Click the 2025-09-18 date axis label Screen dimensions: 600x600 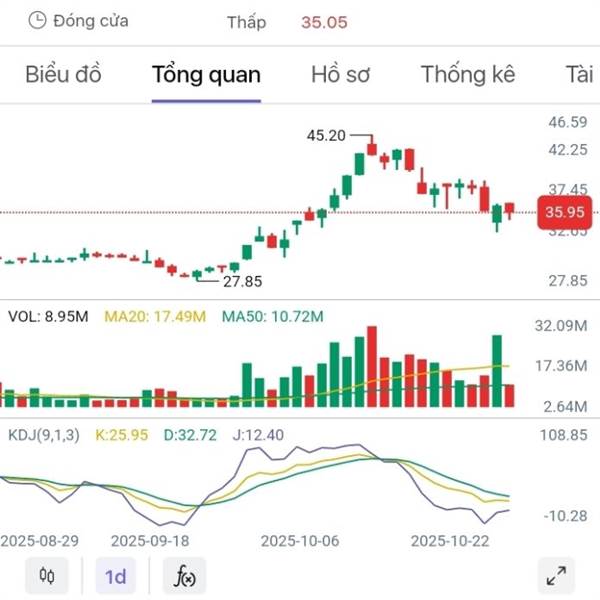[150, 540]
